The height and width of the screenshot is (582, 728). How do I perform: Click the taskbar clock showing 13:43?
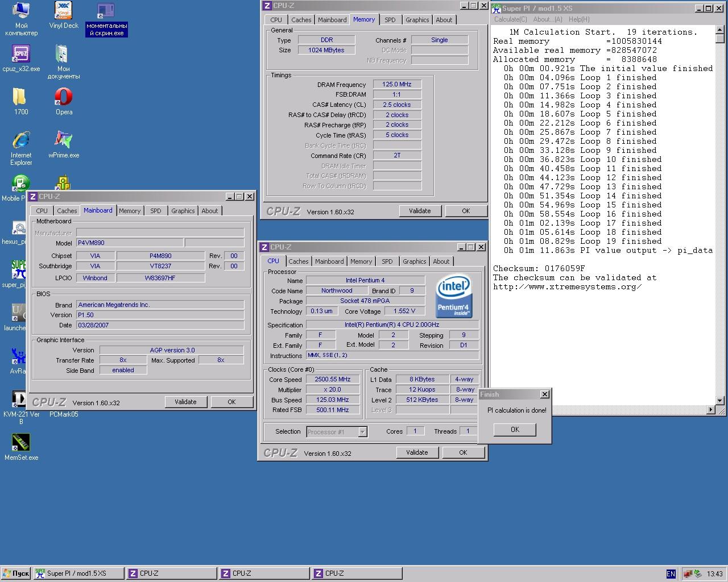pos(714,574)
